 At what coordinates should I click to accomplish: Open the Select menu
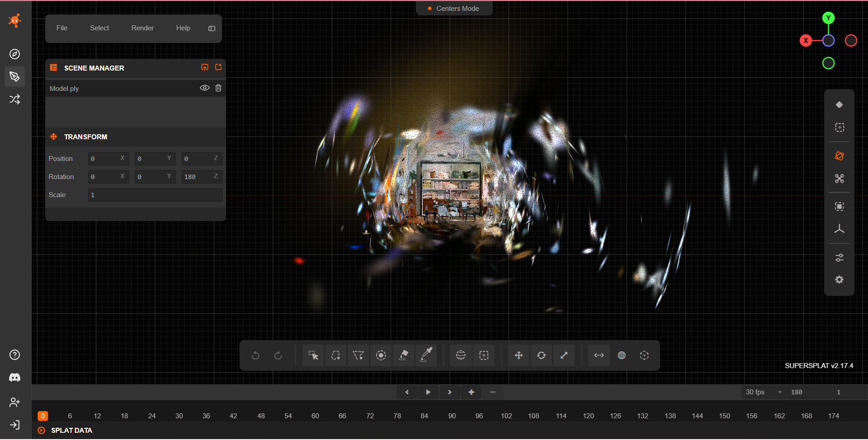[x=99, y=28]
